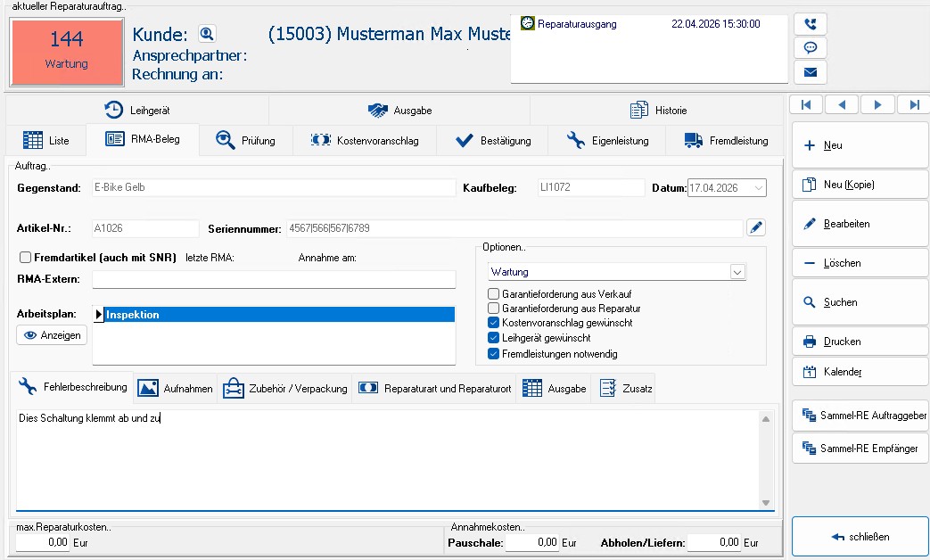Open the Aufnahmen tab
The height and width of the screenshot is (560, 930).
click(176, 389)
